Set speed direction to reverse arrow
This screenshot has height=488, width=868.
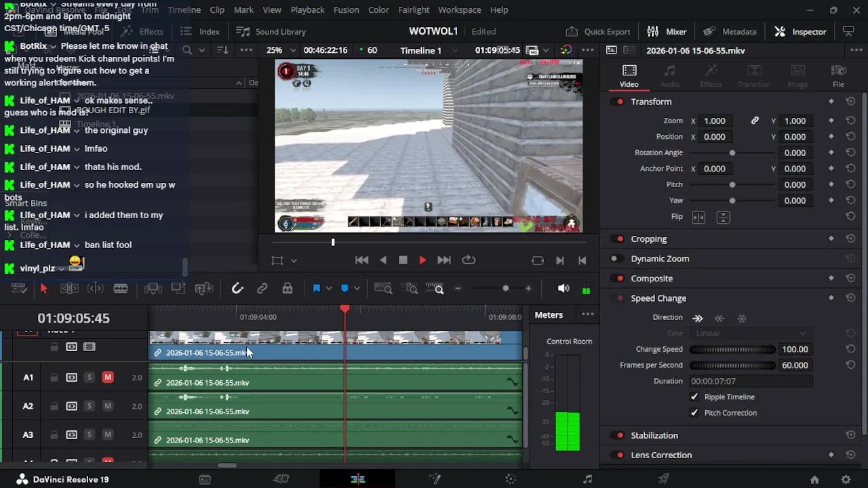719,318
